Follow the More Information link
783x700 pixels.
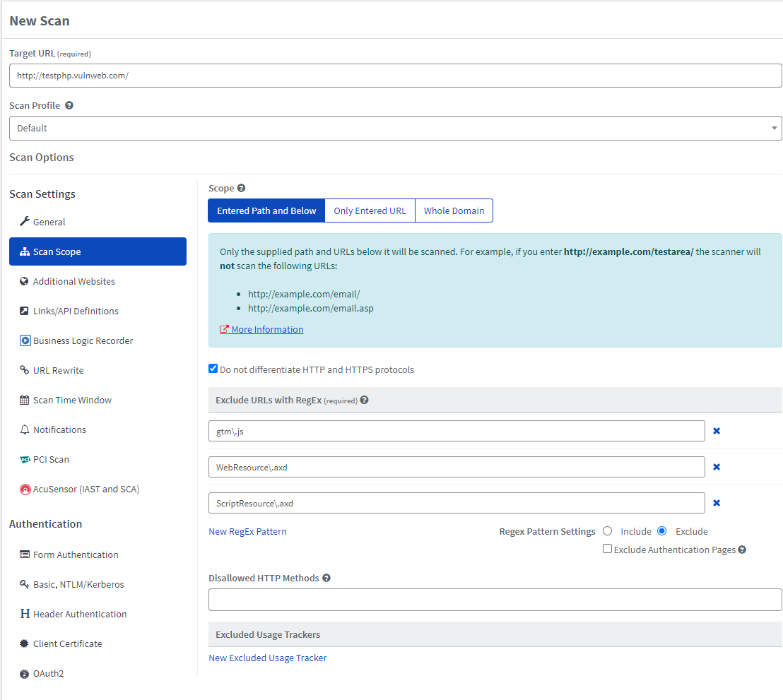[x=267, y=330]
